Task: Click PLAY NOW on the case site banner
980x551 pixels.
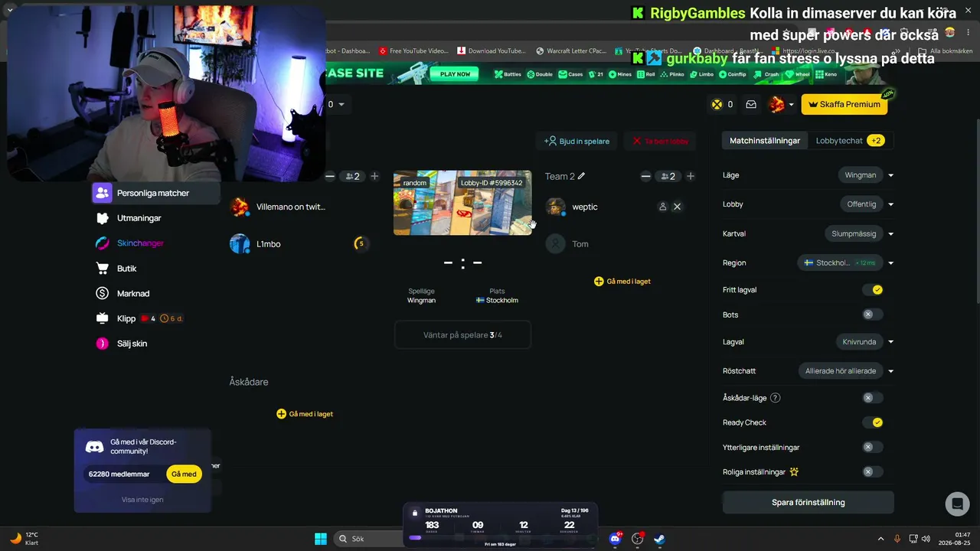Action: 455,74
